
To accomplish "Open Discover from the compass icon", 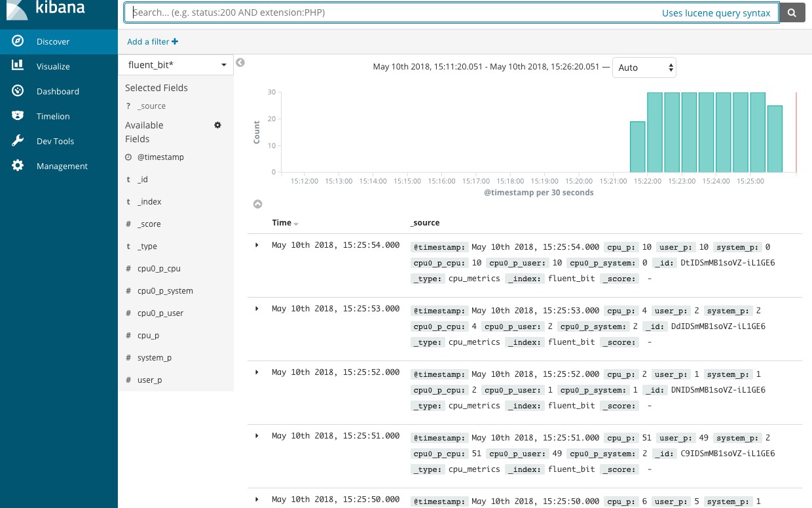I will point(18,41).
